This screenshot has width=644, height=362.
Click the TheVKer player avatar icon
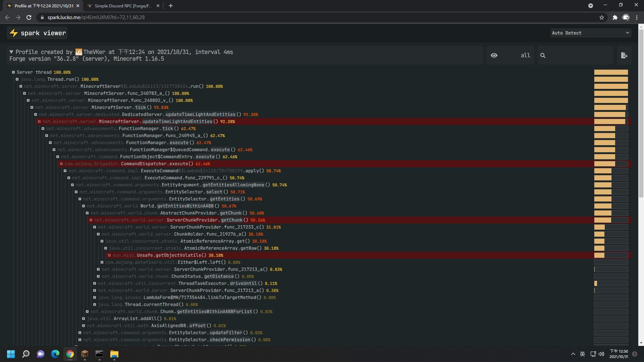[79, 52]
